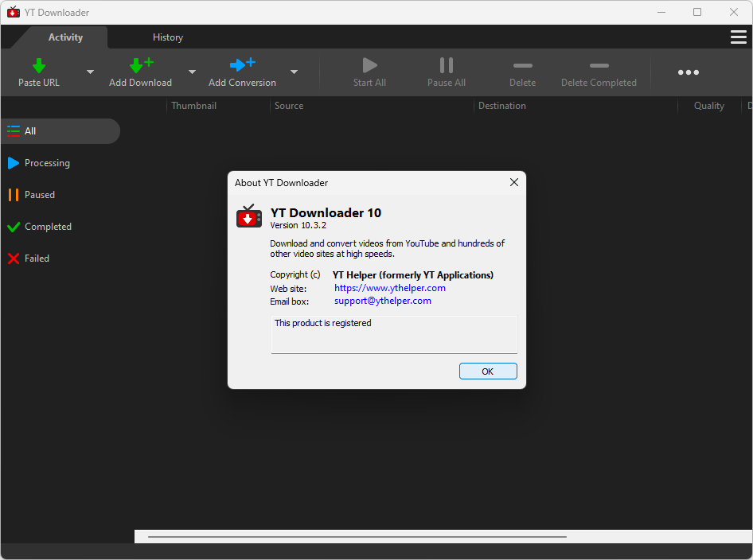753x560 pixels.
Task: Switch to the History tab
Action: coord(168,37)
